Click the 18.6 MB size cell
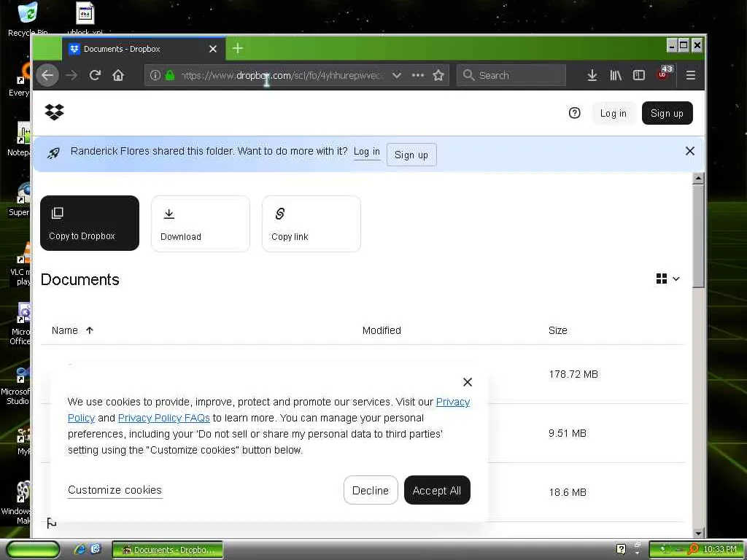Screen dimensions: 747x560 [x=568, y=492]
